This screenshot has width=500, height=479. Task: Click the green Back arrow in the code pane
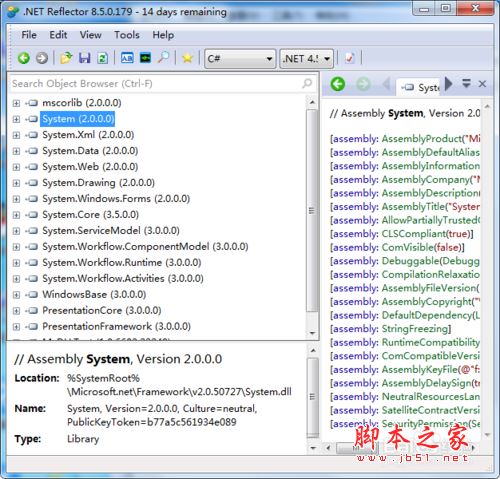(338, 84)
